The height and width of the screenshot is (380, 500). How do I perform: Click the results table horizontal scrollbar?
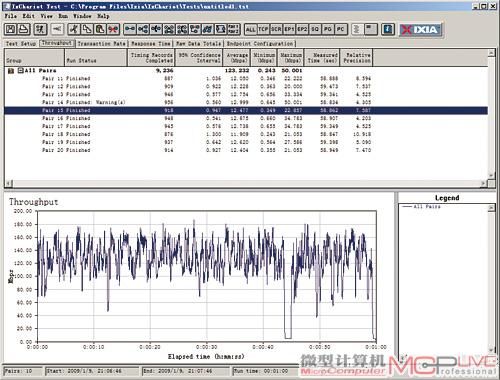(246, 183)
